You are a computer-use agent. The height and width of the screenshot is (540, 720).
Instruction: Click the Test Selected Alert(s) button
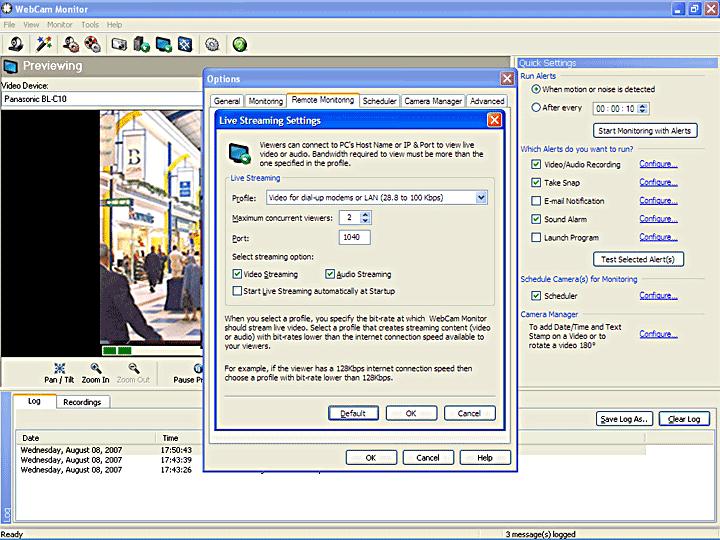coord(638,259)
